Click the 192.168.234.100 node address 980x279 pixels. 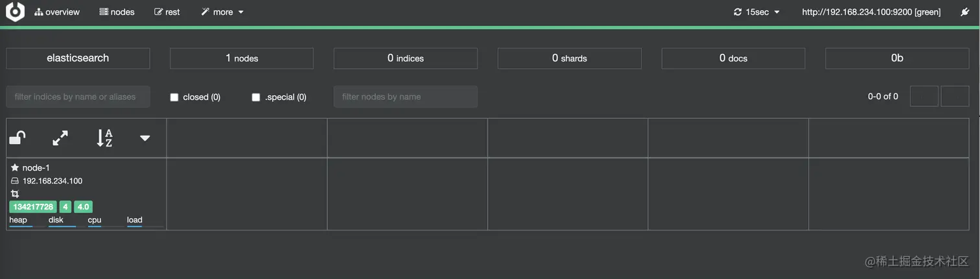point(52,181)
